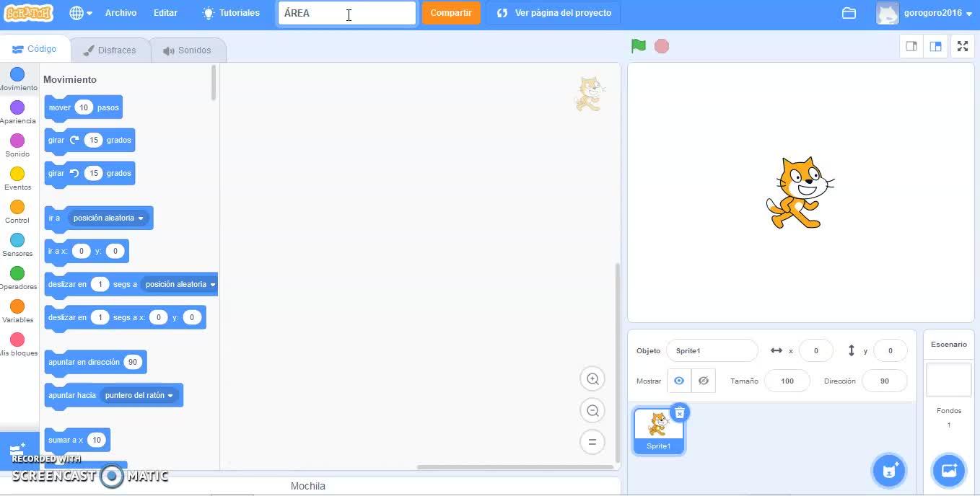Select the Sprite1 thumbnail
Viewport: 980px width, 496px height.
pyautogui.click(x=658, y=431)
